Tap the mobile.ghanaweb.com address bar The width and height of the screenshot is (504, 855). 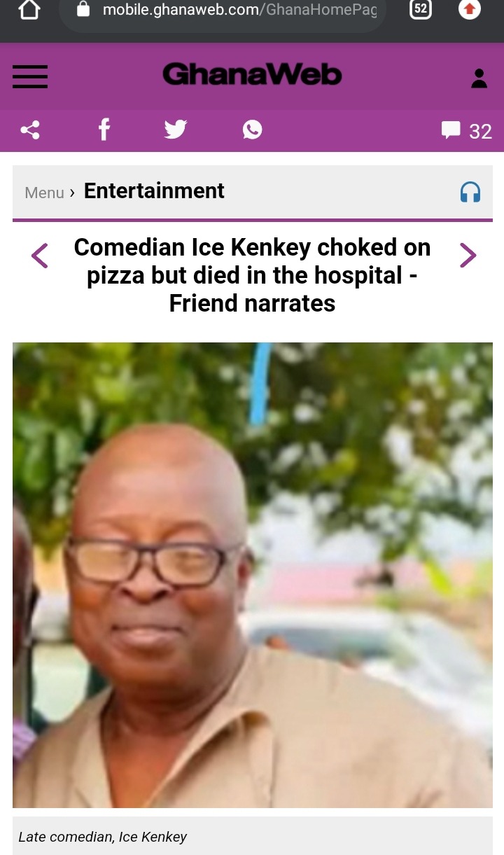click(223, 11)
